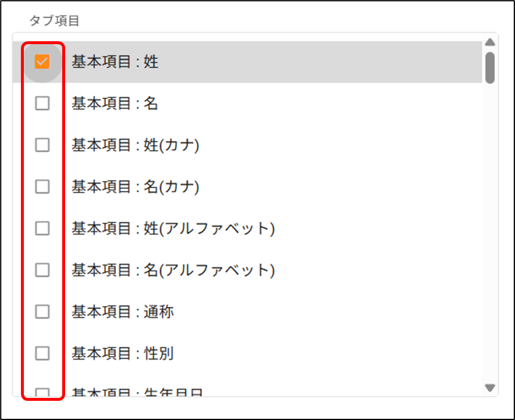Enable the 基本項目 : 姓(カナ) checkbox
The image size is (515, 420).
click(42, 145)
